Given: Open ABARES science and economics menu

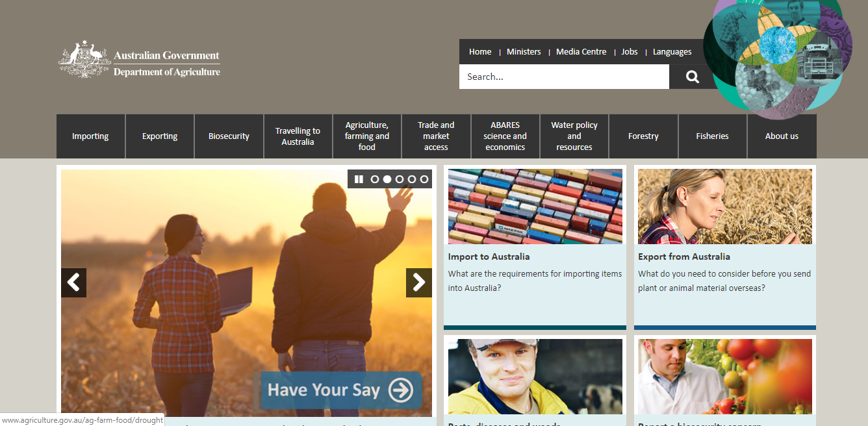Looking at the screenshot, I should point(505,136).
